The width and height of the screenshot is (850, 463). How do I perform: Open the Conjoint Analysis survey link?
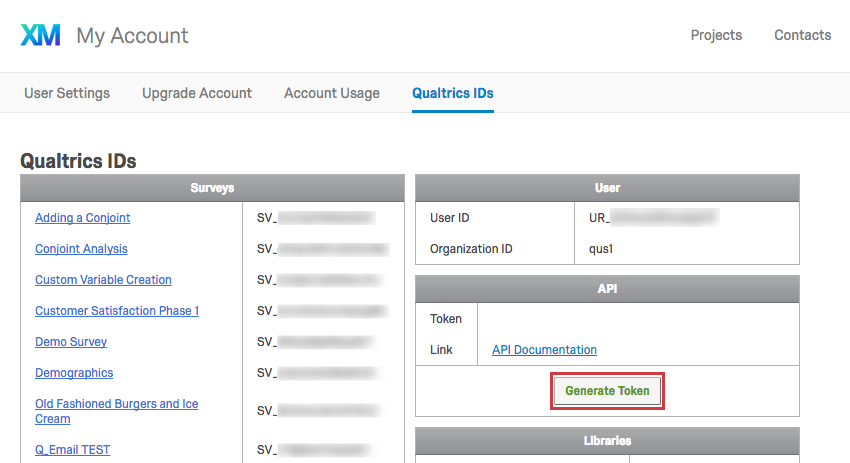point(81,249)
